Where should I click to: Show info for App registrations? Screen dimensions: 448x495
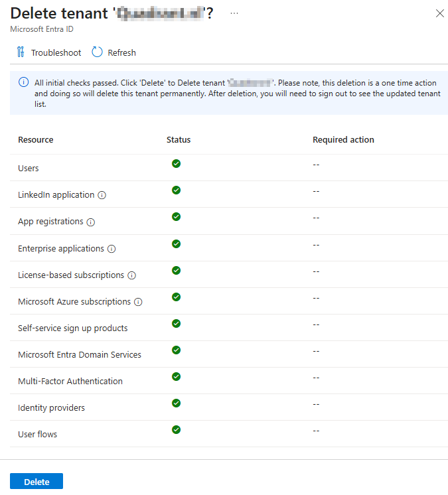pyautogui.click(x=91, y=222)
